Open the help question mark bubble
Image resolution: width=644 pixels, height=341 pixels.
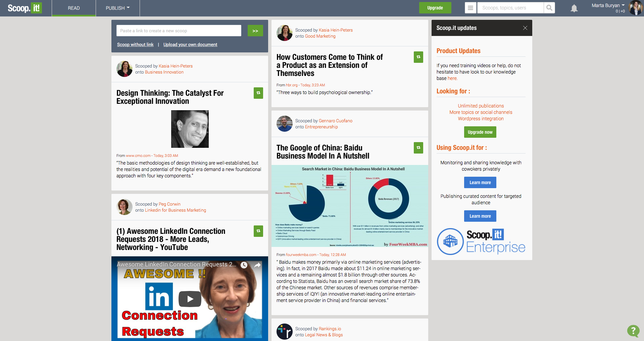[633, 331]
